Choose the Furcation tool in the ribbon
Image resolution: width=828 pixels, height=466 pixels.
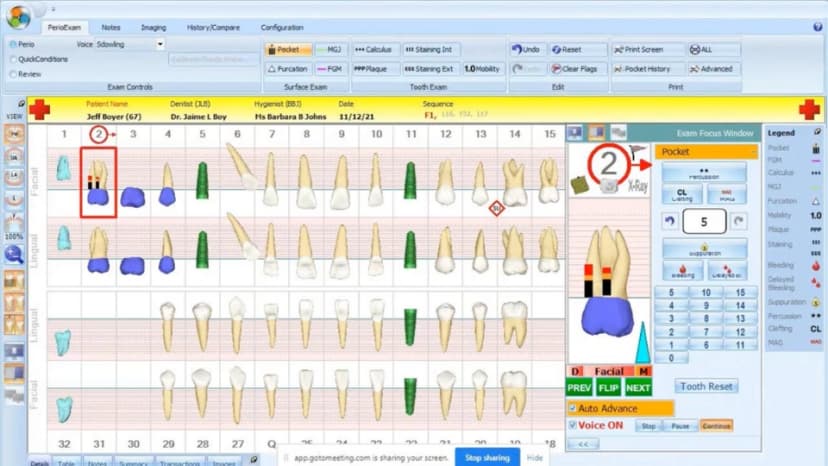[x=287, y=69]
